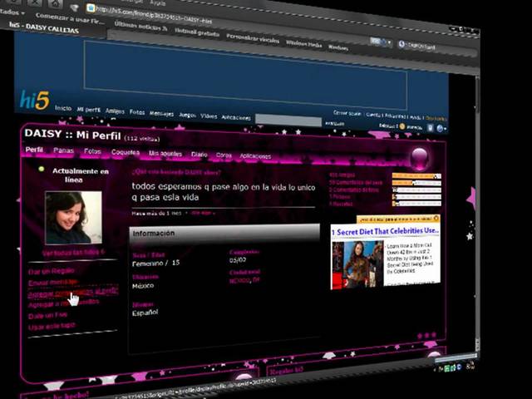The width and height of the screenshot is (532, 399).
Task: Select the Perfil profile tab
Action: (x=34, y=150)
